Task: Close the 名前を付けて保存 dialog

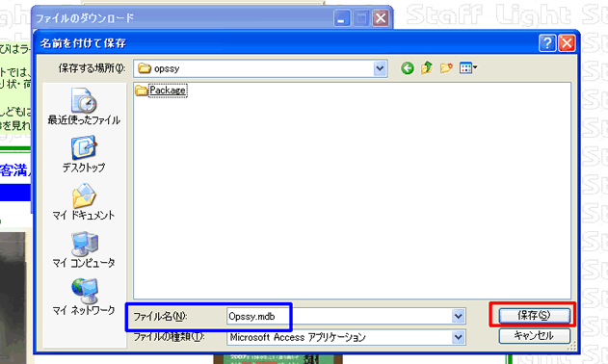Action: tap(567, 43)
